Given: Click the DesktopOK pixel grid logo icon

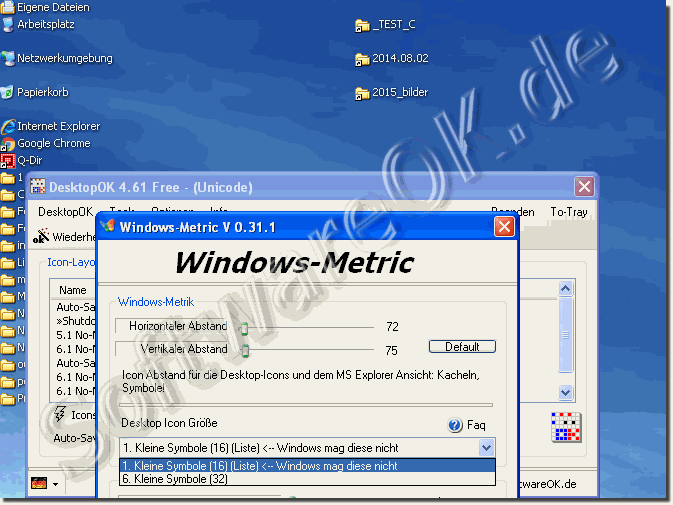Looking at the screenshot, I should 566,427.
